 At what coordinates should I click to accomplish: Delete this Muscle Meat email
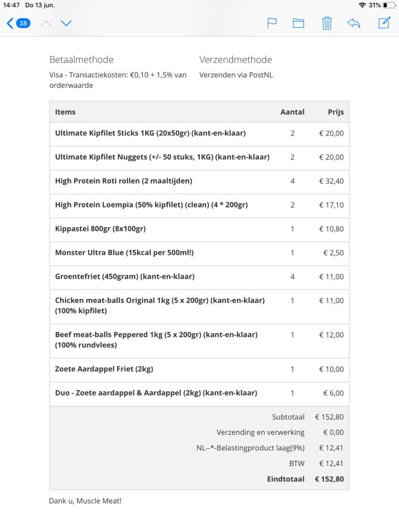click(327, 23)
